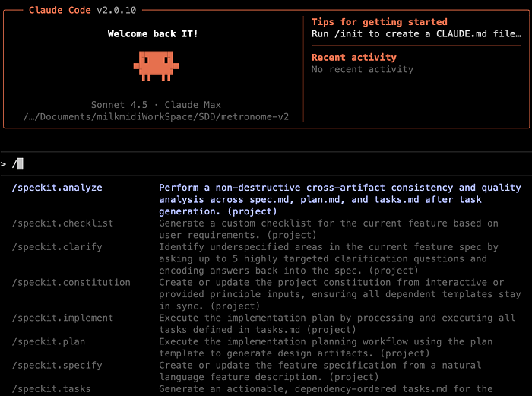The height and width of the screenshot is (396, 532).
Task: Pick the /speckit.tasks command
Action: 51,388
